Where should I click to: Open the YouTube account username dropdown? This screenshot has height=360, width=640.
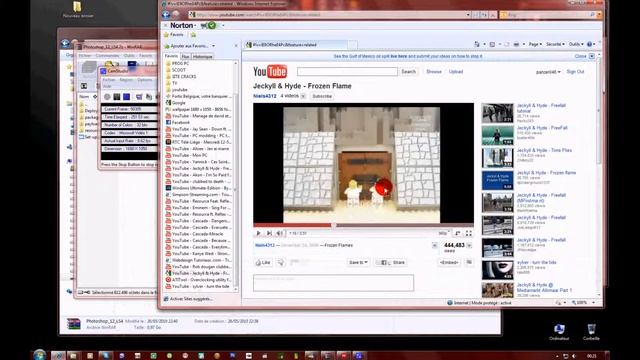click(x=548, y=72)
